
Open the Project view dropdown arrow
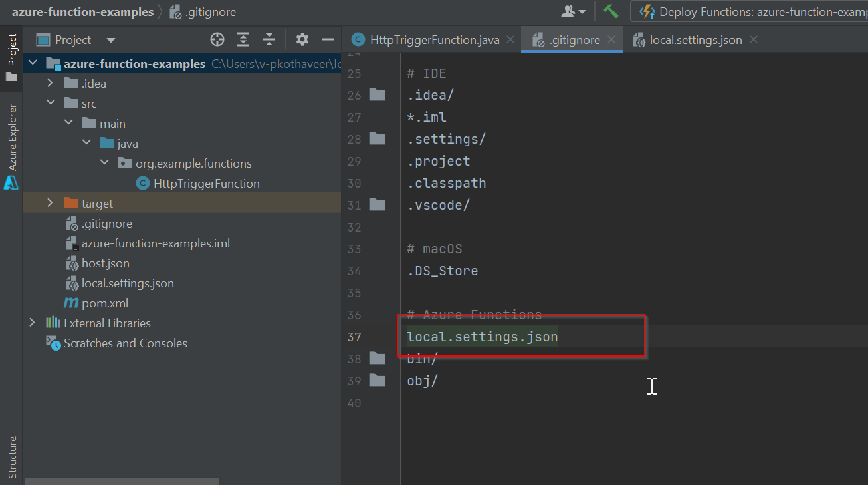111,41
